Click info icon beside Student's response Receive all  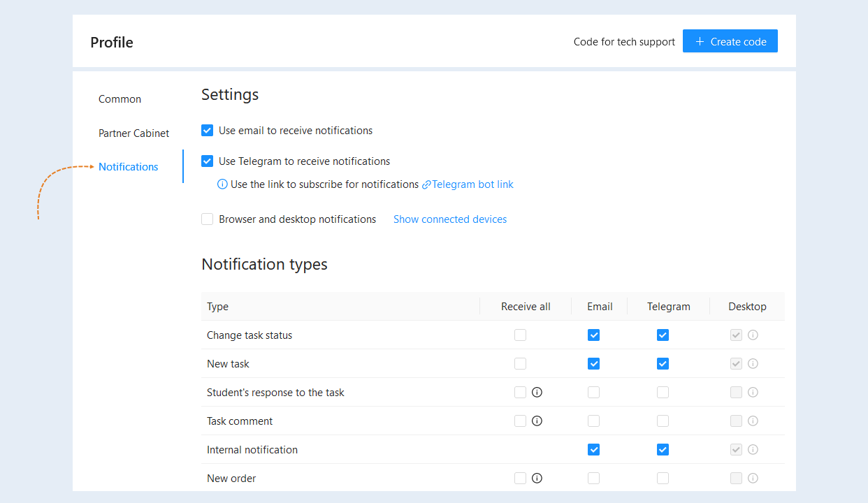point(537,393)
